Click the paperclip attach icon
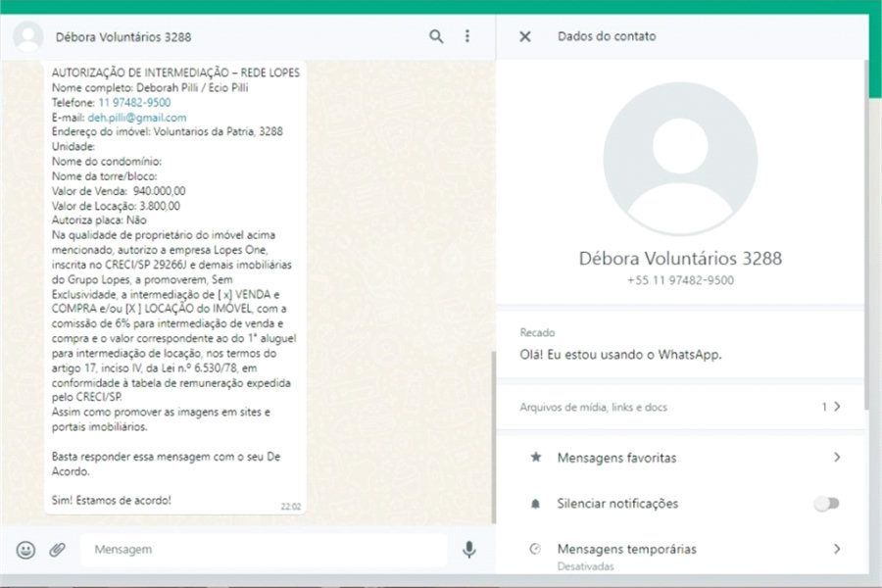 coord(58,549)
